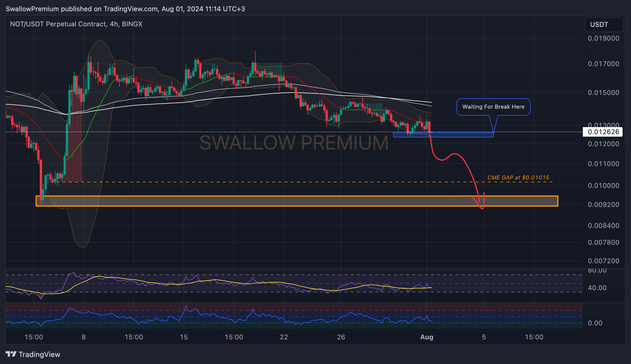Screen dimensions: 631x364
Task: Click the current price label 0.012626
Action: pyautogui.click(x=603, y=132)
